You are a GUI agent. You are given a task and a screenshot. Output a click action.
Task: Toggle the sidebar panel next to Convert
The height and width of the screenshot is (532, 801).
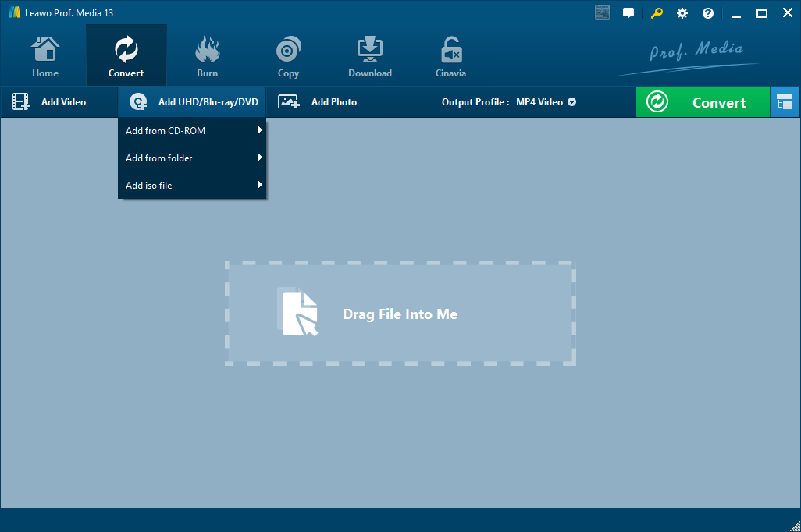tap(785, 102)
